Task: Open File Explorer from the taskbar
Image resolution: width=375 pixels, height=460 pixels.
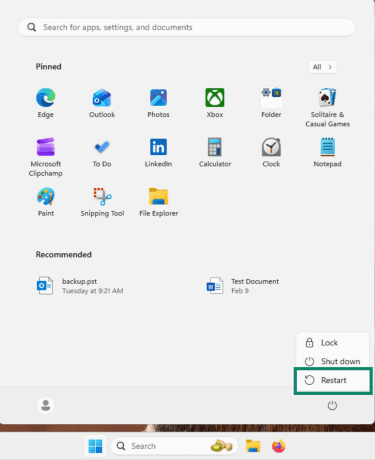Action: (253, 446)
